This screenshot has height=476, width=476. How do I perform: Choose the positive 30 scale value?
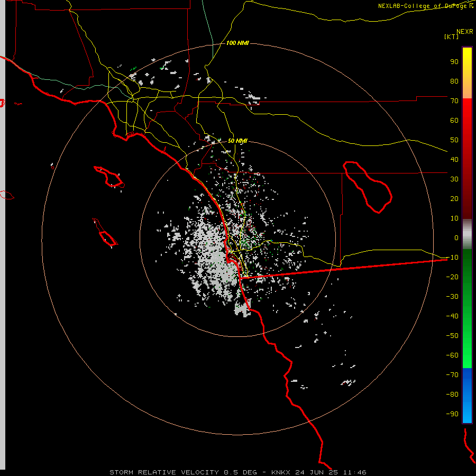(454, 179)
